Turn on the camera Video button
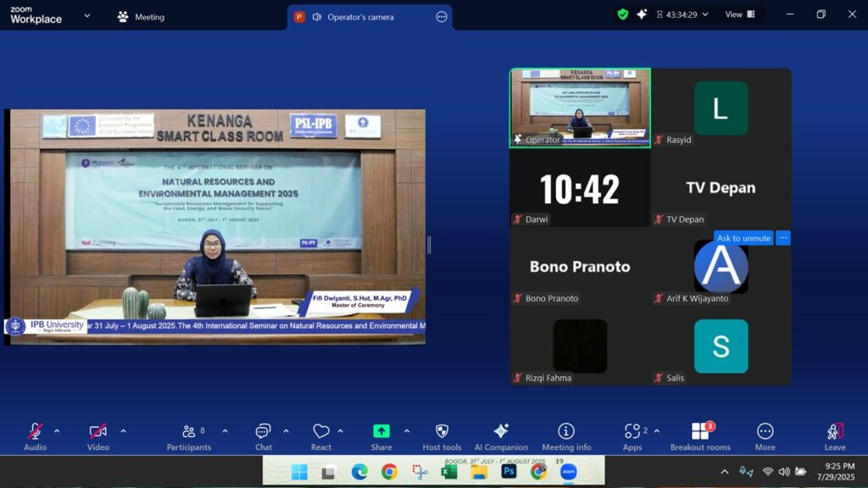 [x=98, y=436]
